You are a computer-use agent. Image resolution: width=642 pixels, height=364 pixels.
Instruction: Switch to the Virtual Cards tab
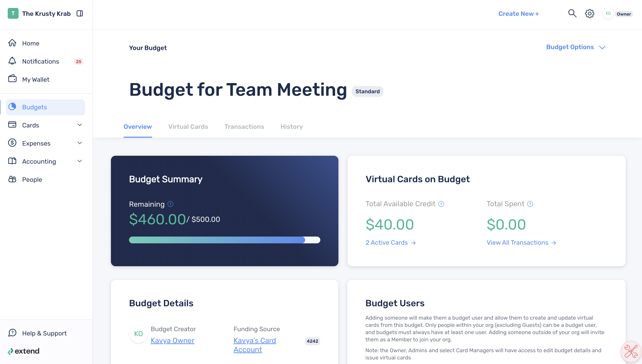(x=188, y=127)
